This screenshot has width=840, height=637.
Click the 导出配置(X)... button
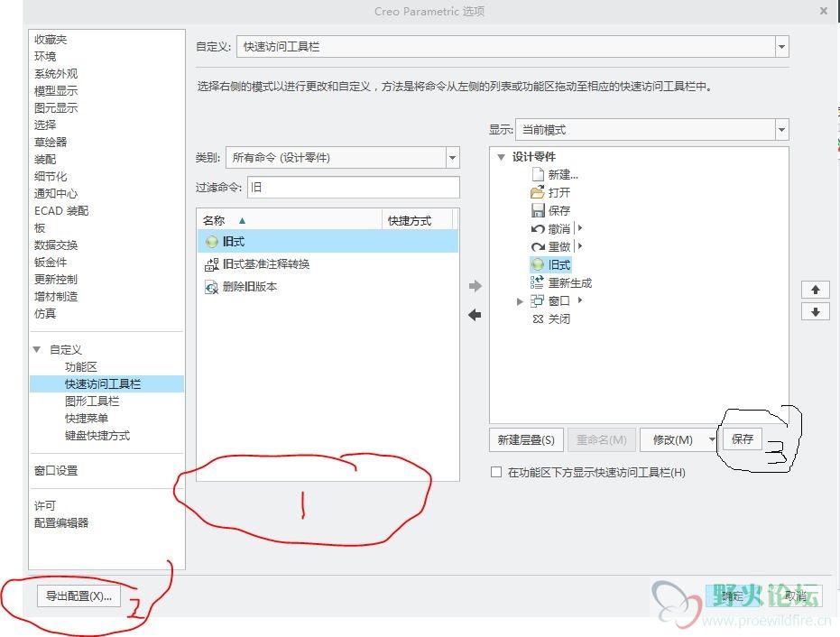78,595
